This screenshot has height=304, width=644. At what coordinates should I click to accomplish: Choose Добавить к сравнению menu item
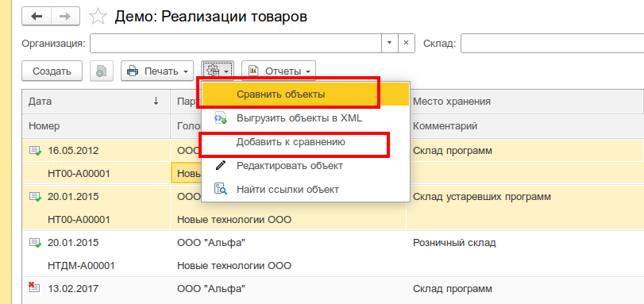click(x=305, y=142)
